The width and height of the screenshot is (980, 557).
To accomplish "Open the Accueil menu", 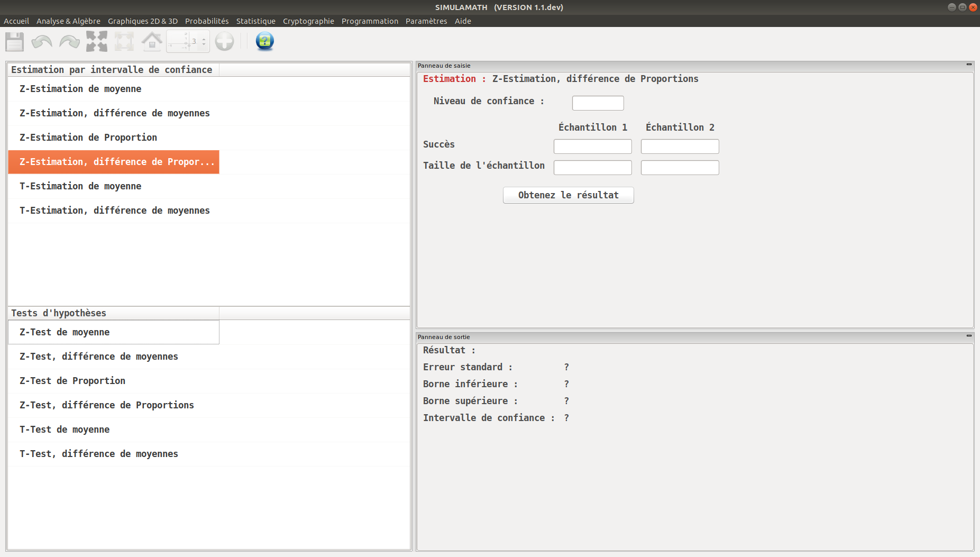I will coord(16,21).
